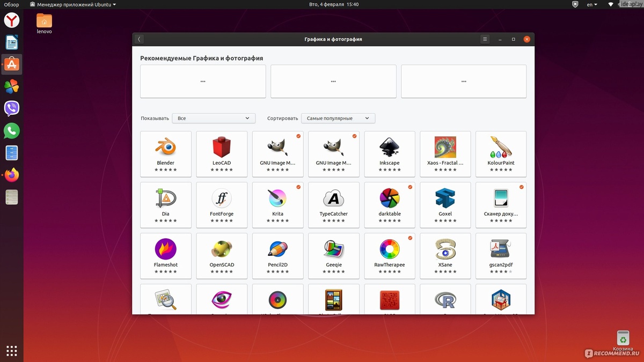Screen dimensions: 644x362
Task: Click the shield indicator in the top bar
Action: [575, 4]
